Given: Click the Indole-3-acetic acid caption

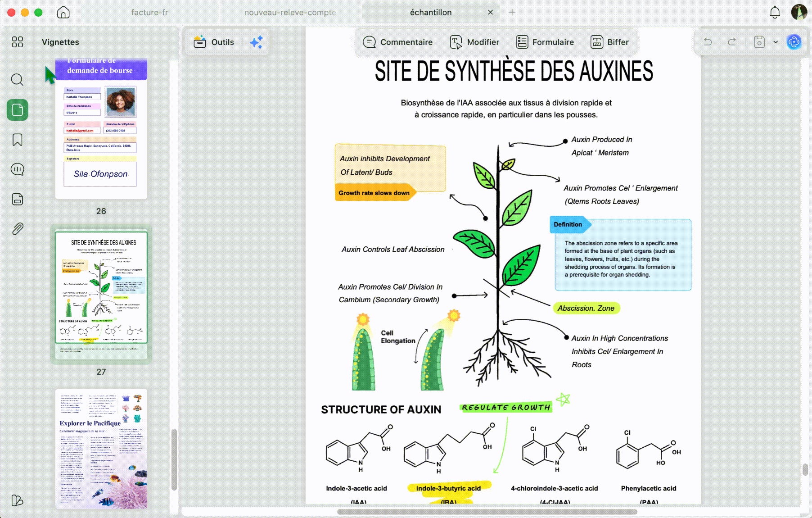Looking at the screenshot, I should point(356,488).
